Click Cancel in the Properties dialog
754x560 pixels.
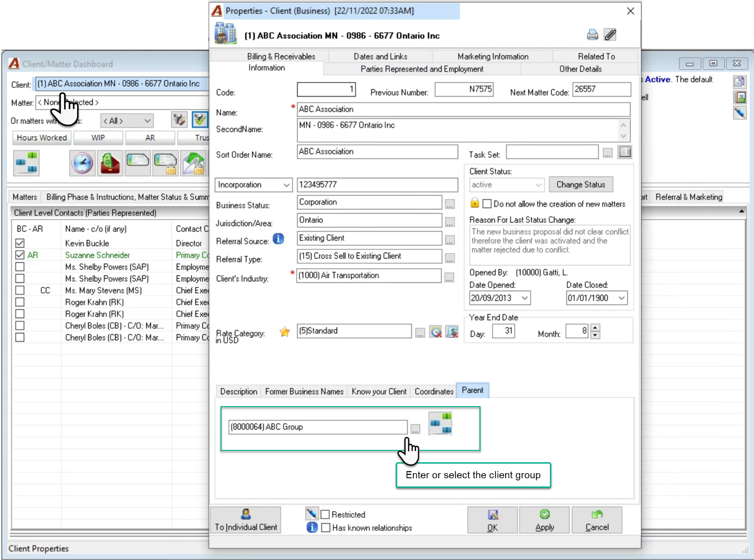click(597, 520)
